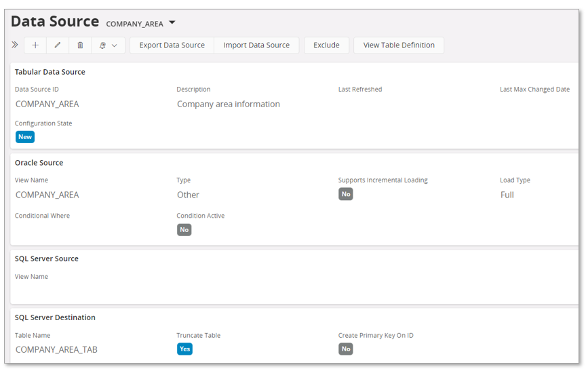Open the dropdown beside the trash icon
The image size is (588, 369).
[108, 45]
